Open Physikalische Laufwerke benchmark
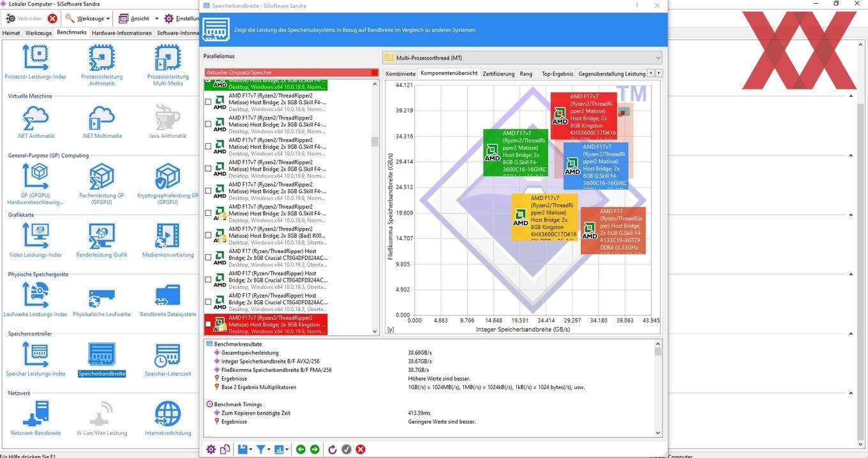The height and width of the screenshot is (458, 868). [x=101, y=300]
